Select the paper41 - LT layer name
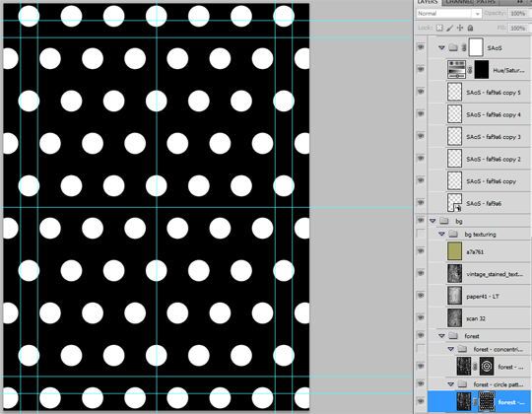This screenshot has height=414, width=532. point(483,297)
